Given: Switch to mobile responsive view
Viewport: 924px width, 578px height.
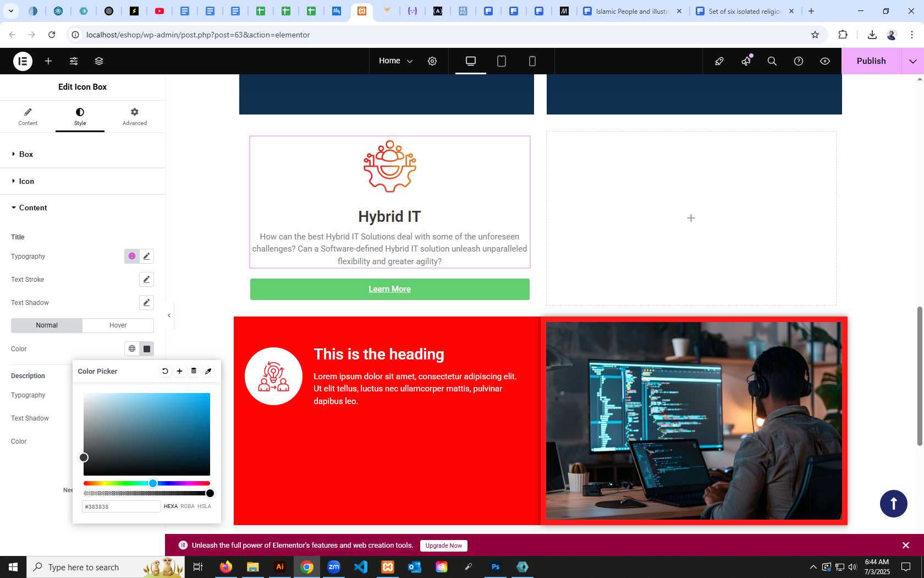Looking at the screenshot, I should click(532, 61).
